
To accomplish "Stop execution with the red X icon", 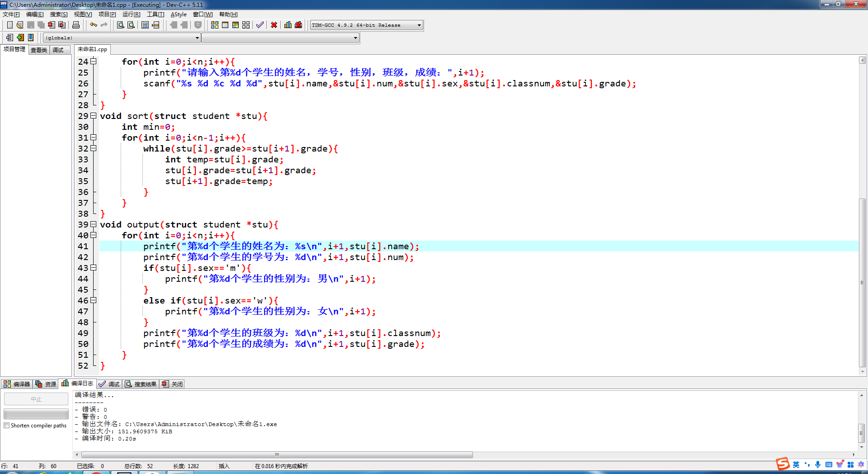I will tap(274, 25).
